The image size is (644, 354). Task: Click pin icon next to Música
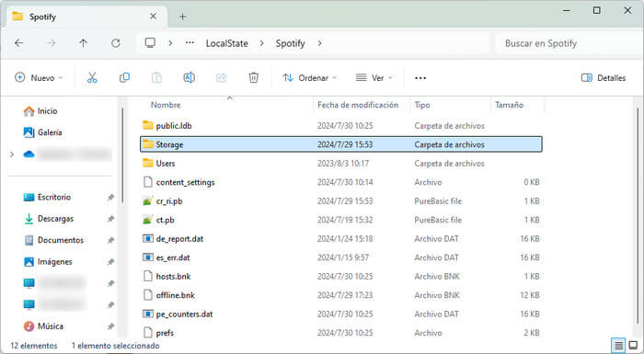110,326
